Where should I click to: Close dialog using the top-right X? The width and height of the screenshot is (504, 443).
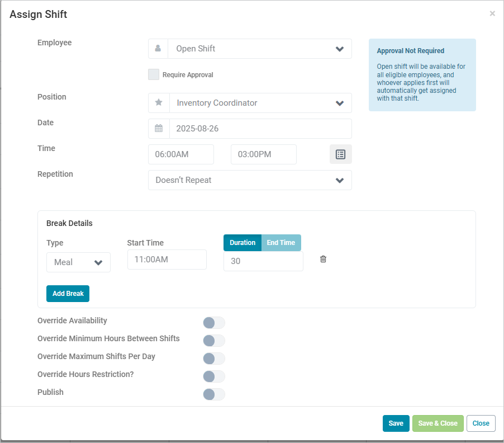[492, 13]
